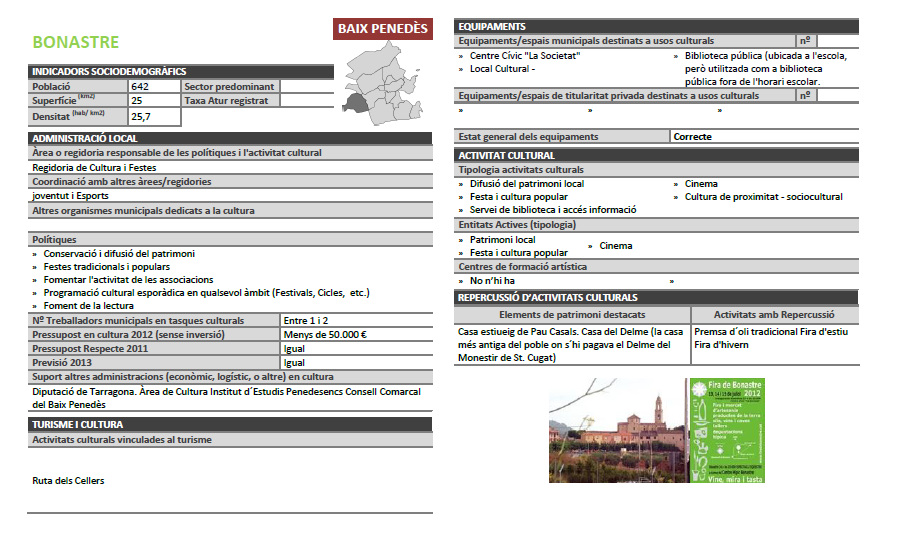Viewport: 902px width, 534px height.
Task: Click Centres de formació artística label
Action: [522, 267]
